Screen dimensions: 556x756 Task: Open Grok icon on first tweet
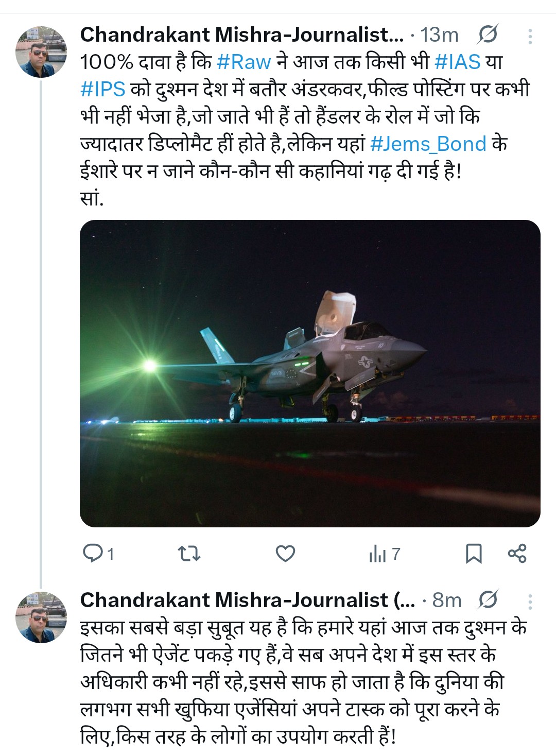click(487, 35)
